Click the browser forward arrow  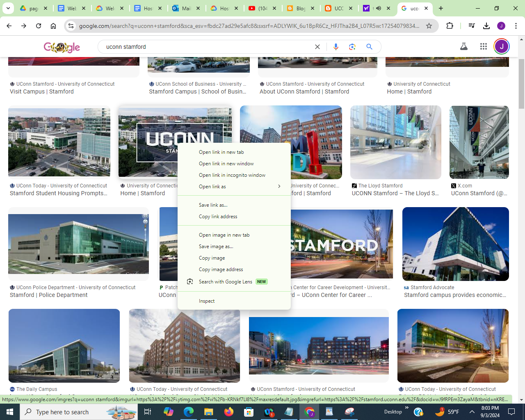tap(24, 26)
